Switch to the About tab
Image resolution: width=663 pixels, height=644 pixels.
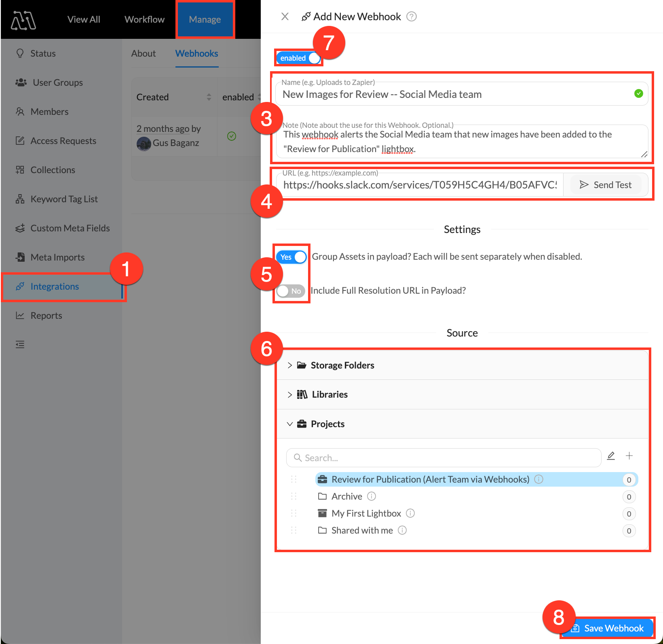(x=143, y=53)
